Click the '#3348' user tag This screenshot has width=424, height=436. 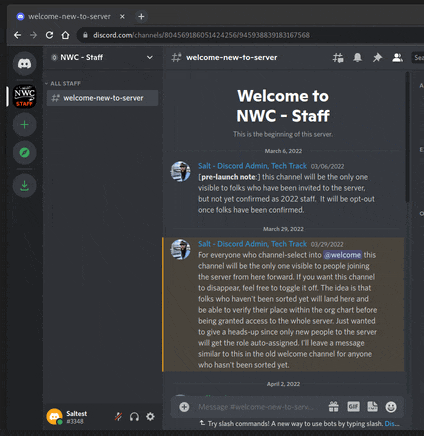pos(75,422)
